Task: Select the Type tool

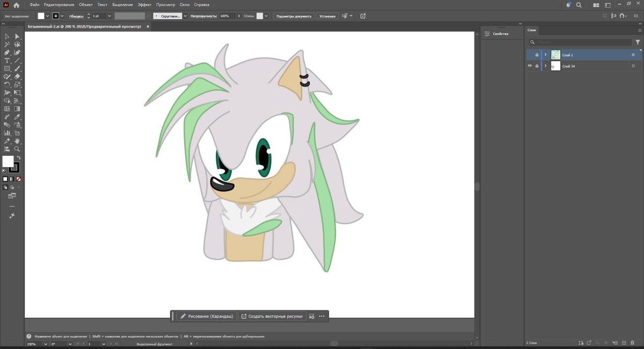Action: click(x=7, y=61)
